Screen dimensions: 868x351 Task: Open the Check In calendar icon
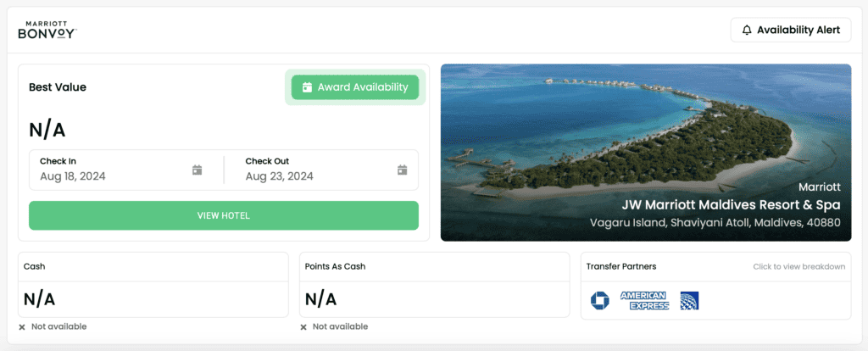pos(197,170)
